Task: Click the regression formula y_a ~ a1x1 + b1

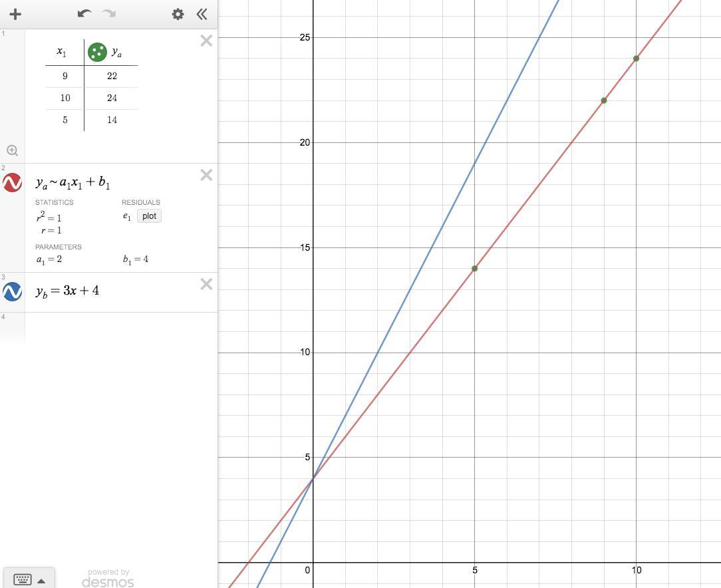Action: (72, 183)
